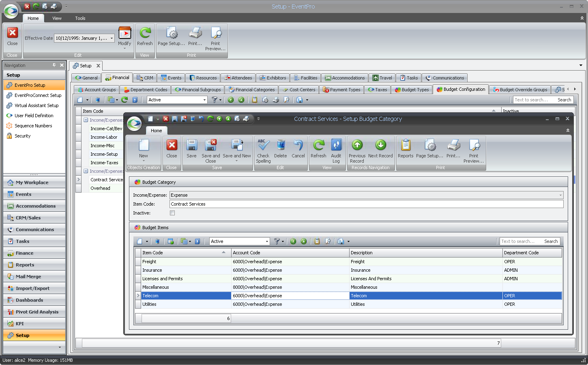Click the filter funnel in Budget Items toolbar
The image size is (588, 365).
pyautogui.click(x=277, y=241)
